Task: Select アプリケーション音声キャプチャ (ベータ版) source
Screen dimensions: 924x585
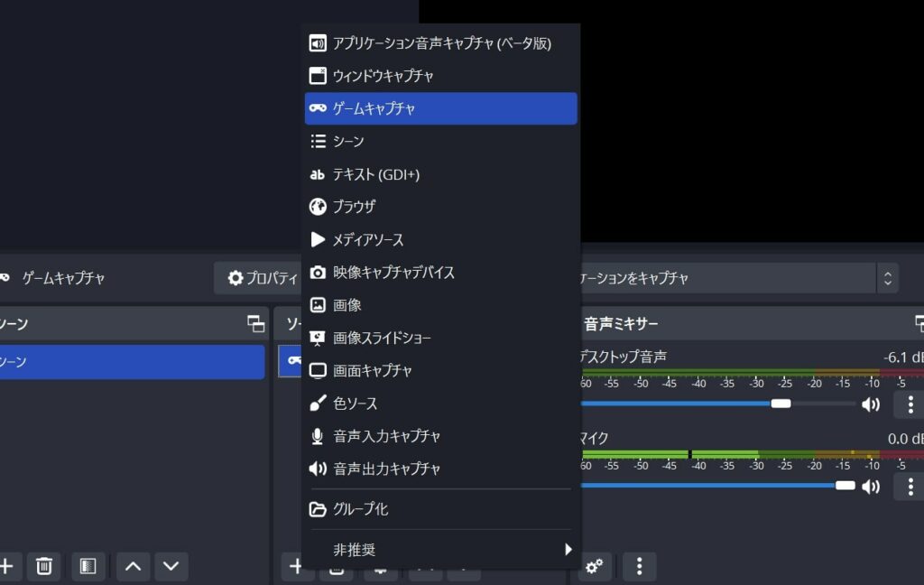Action: 440,43
